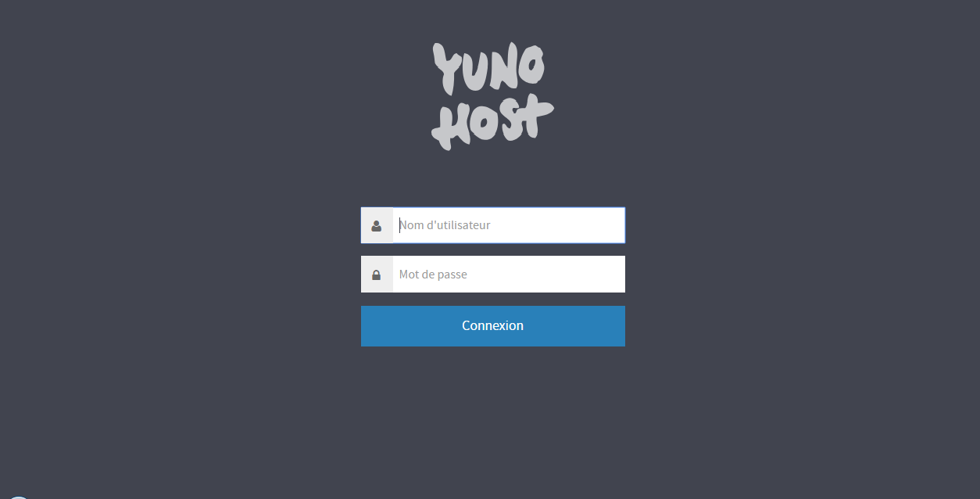The height and width of the screenshot is (499, 980).
Task: Submit login with the blue Connexion button
Action: coord(493,326)
